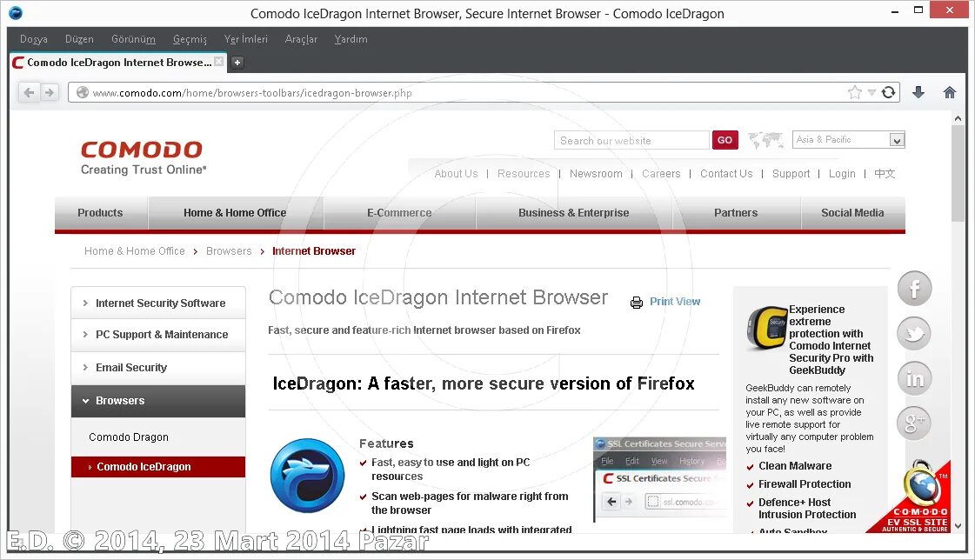Open the Contact Us link
Image resolution: width=975 pixels, height=560 pixels.
(x=726, y=174)
